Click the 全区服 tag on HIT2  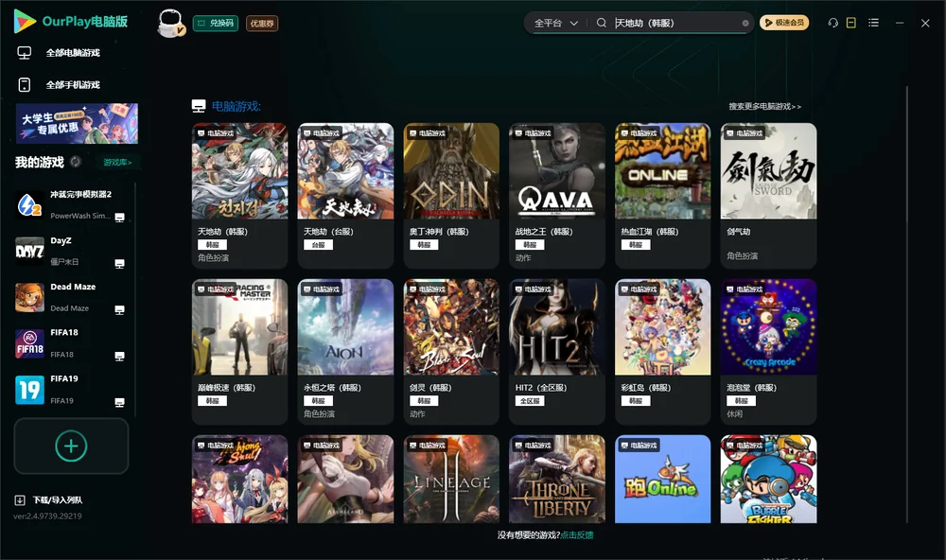pos(530,401)
